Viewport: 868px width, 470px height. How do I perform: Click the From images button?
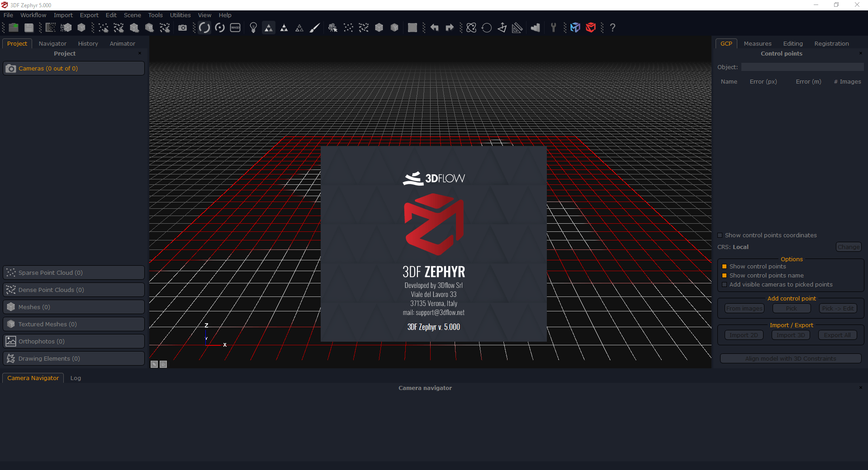(745, 309)
